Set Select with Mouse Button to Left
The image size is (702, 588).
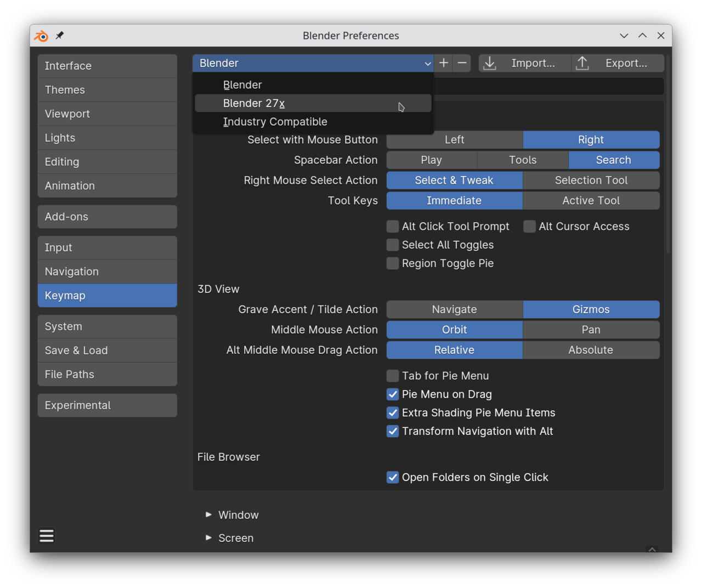pyautogui.click(x=454, y=140)
